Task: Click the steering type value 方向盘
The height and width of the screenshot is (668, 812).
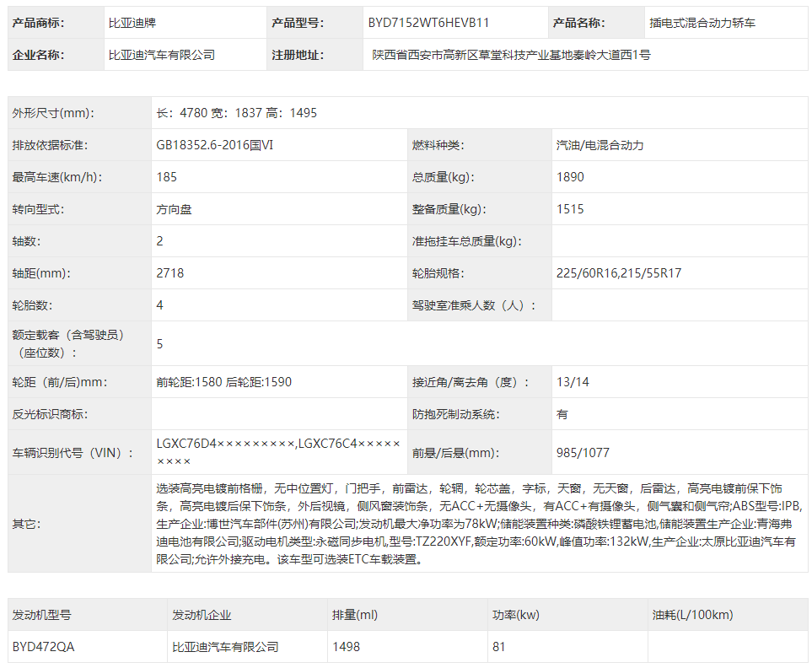Action: pos(174,209)
